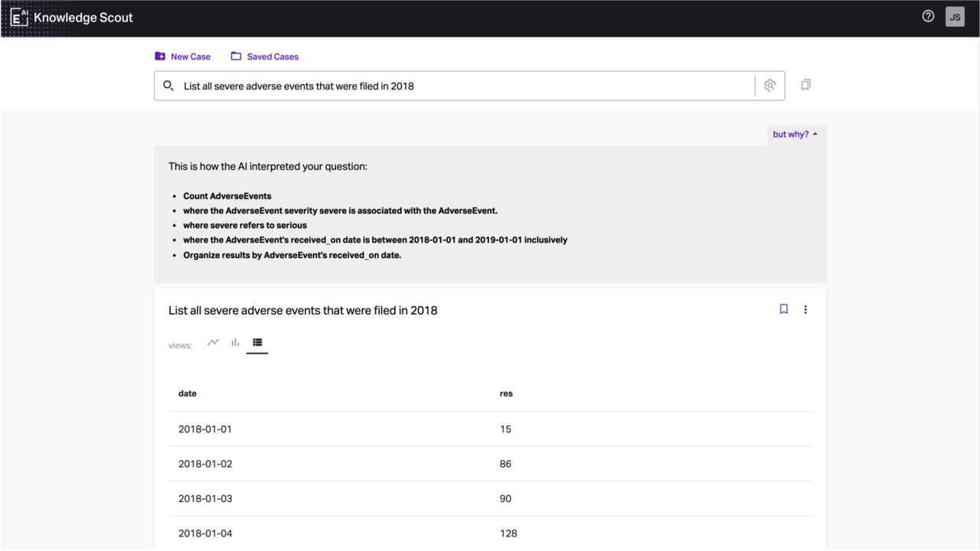Click the Knowledge Scout logo
This screenshot has width=980, height=551.
[72, 17]
